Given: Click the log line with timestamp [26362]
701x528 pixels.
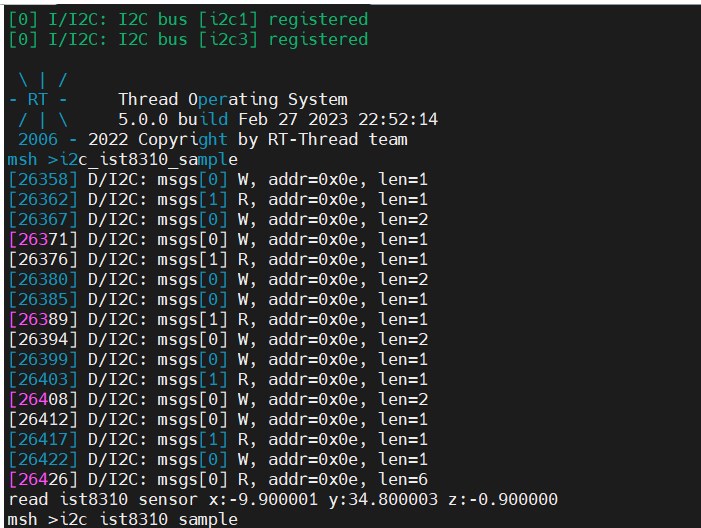Looking at the screenshot, I should coord(218,199).
